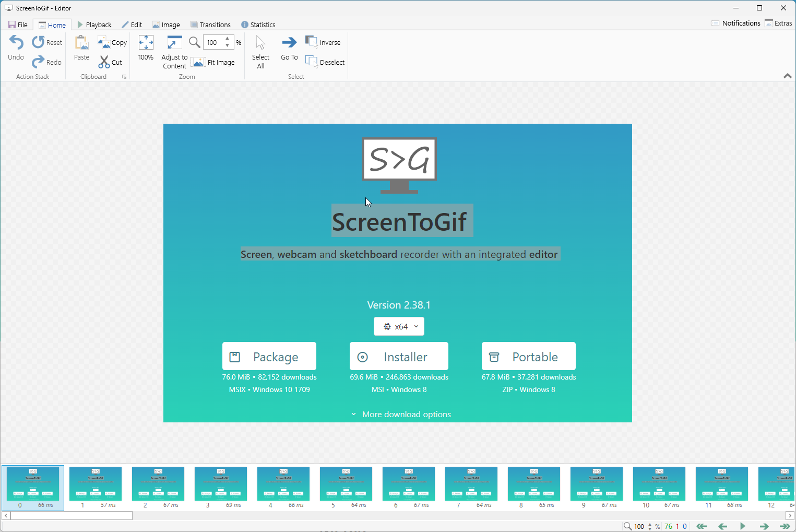This screenshot has width=796, height=532.
Task: Deselect all frames
Action: click(x=325, y=62)
